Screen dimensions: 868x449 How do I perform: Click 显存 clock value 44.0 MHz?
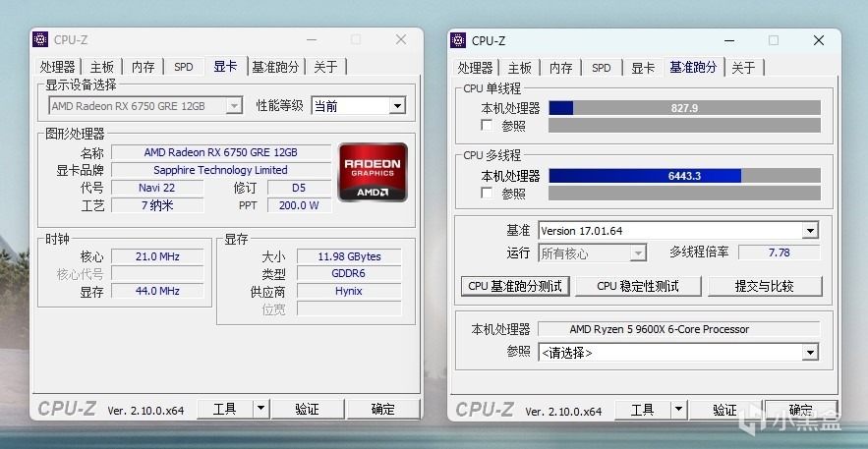[x=157, y=291]
